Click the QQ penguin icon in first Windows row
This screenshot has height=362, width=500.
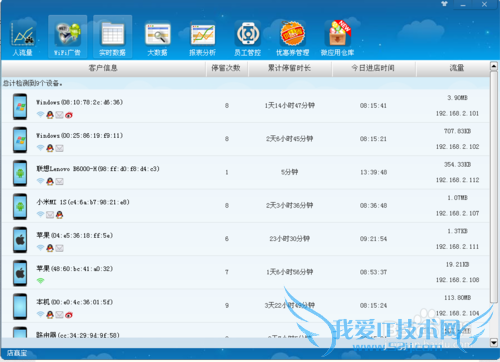50,115
